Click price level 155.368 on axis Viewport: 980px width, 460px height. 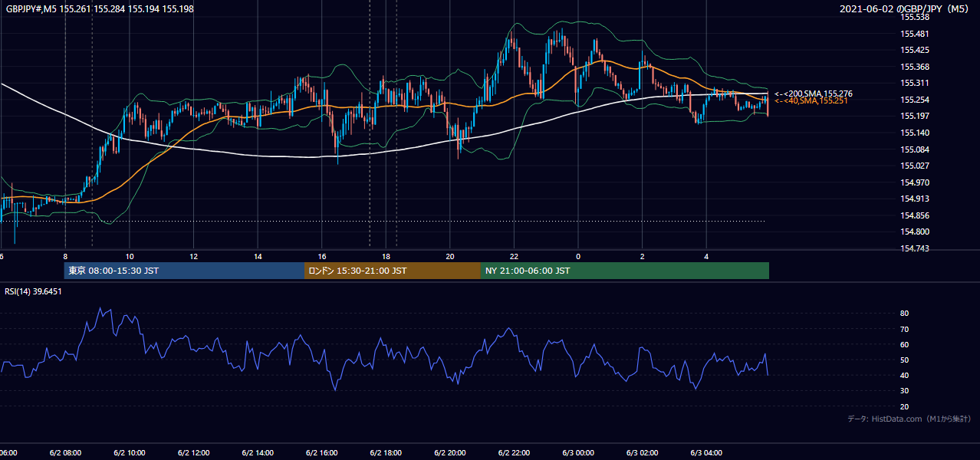tap(914, 67)
